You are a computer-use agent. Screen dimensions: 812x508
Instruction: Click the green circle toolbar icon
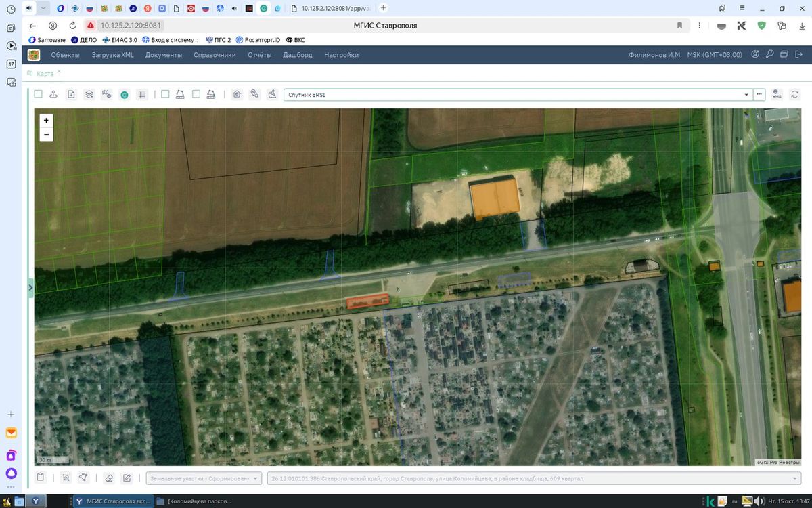125,95
